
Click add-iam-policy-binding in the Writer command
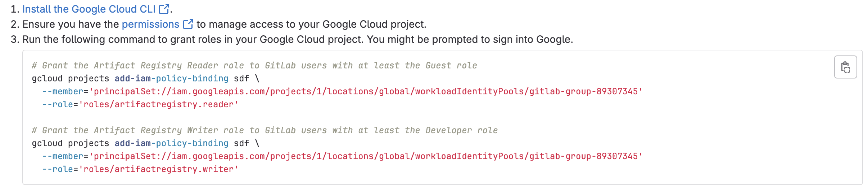[x=171, y=143]
